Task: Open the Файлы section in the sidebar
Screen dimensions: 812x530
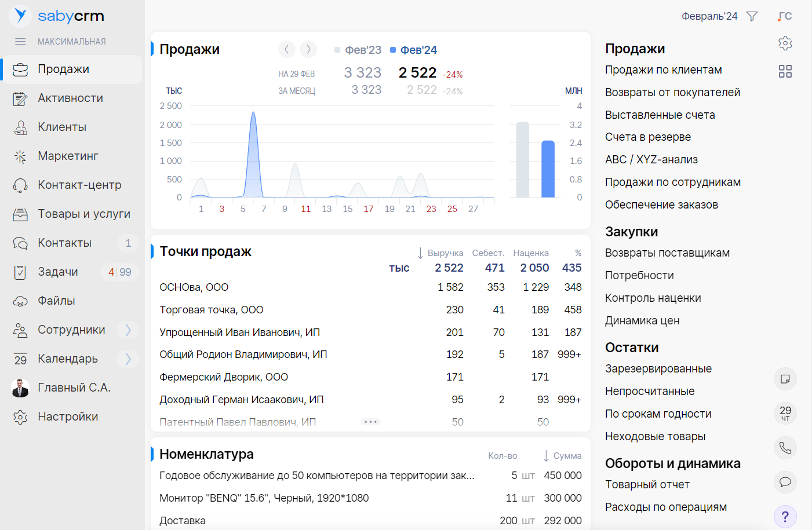Action: (x=55, y=301)
